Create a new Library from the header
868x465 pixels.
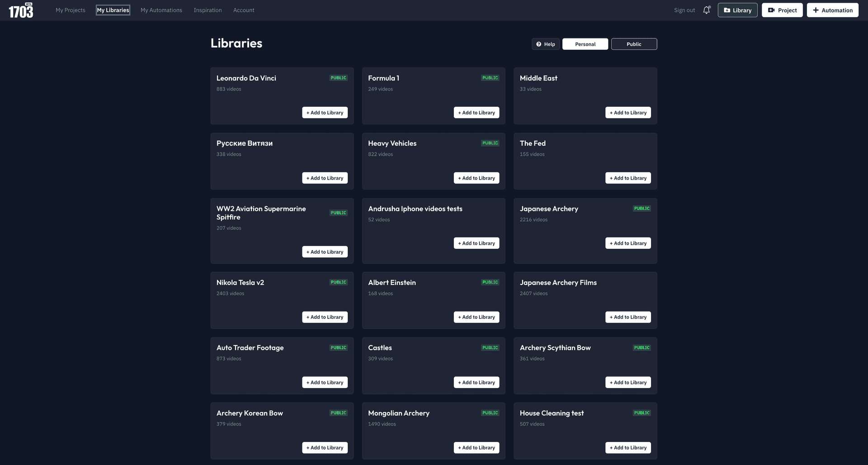737,10
